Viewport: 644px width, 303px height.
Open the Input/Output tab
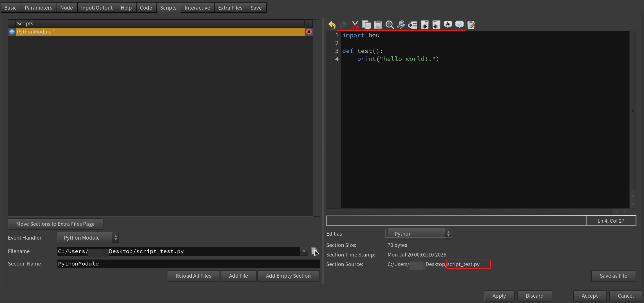(97, 8)
